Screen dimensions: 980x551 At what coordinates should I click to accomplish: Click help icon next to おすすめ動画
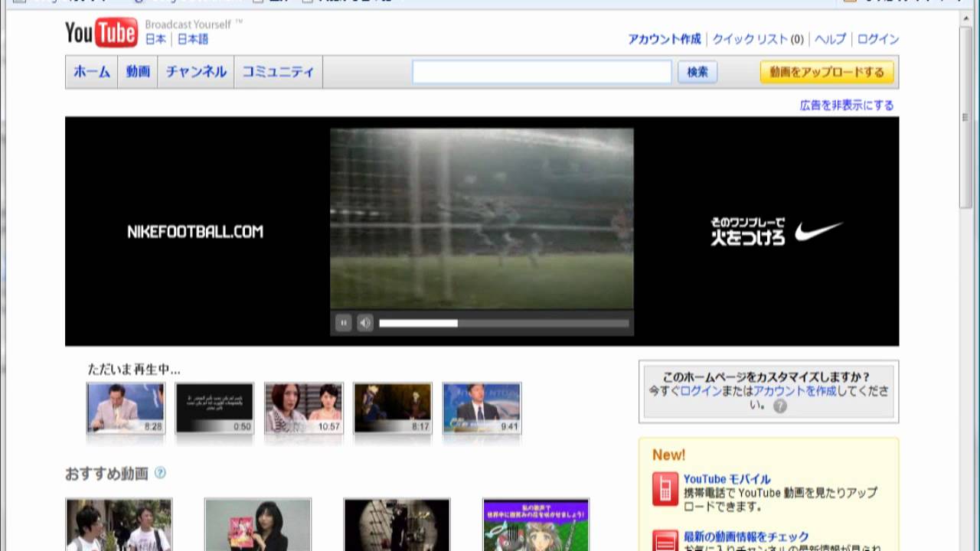[160, 473]
